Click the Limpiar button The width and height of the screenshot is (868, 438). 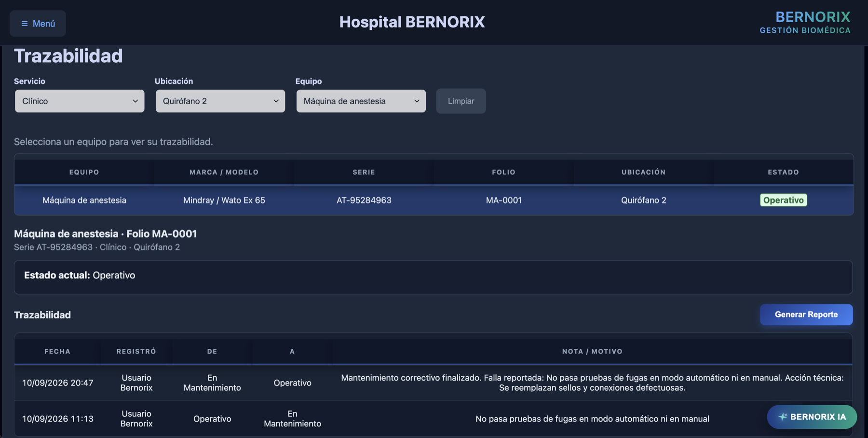pos(461,101)
